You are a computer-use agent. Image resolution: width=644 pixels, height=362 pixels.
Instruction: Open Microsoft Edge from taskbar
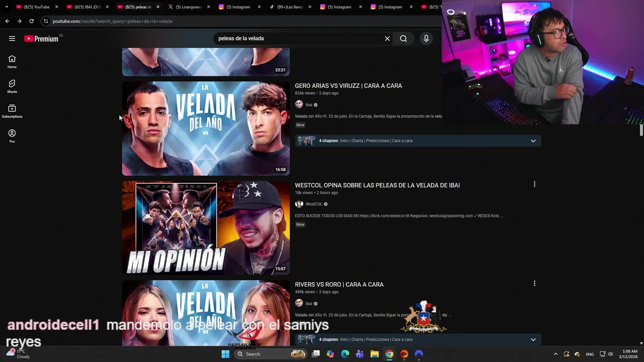pos(345,354)
